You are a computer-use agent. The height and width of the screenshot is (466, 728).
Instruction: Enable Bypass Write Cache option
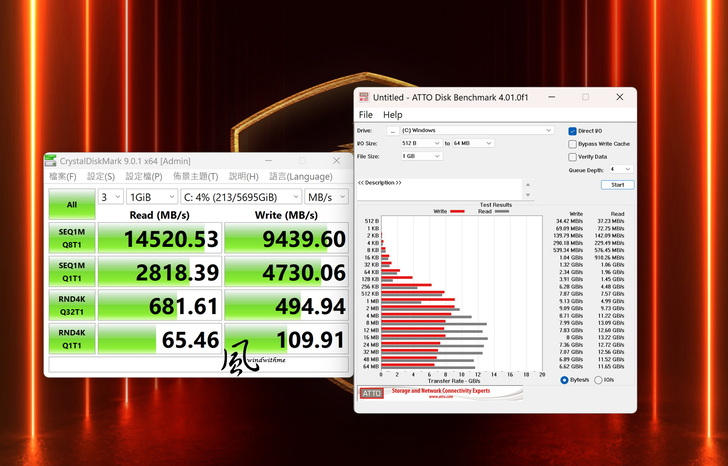[x=573, y=144]
